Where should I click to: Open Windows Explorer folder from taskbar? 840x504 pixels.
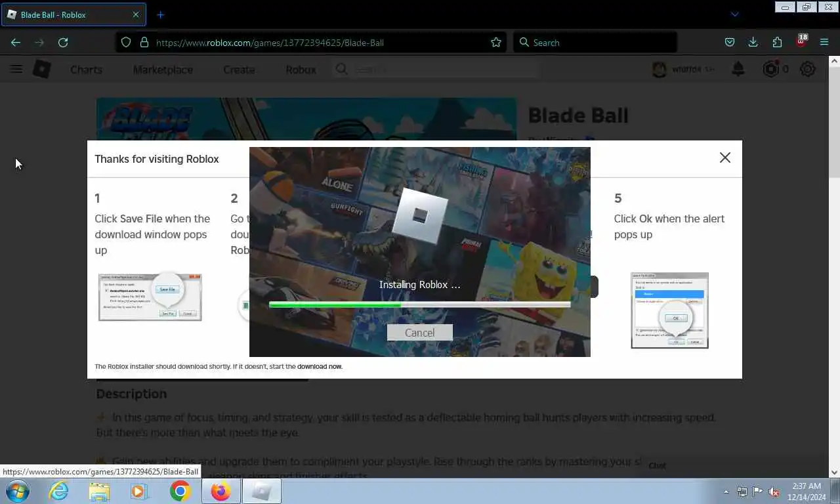99,491
